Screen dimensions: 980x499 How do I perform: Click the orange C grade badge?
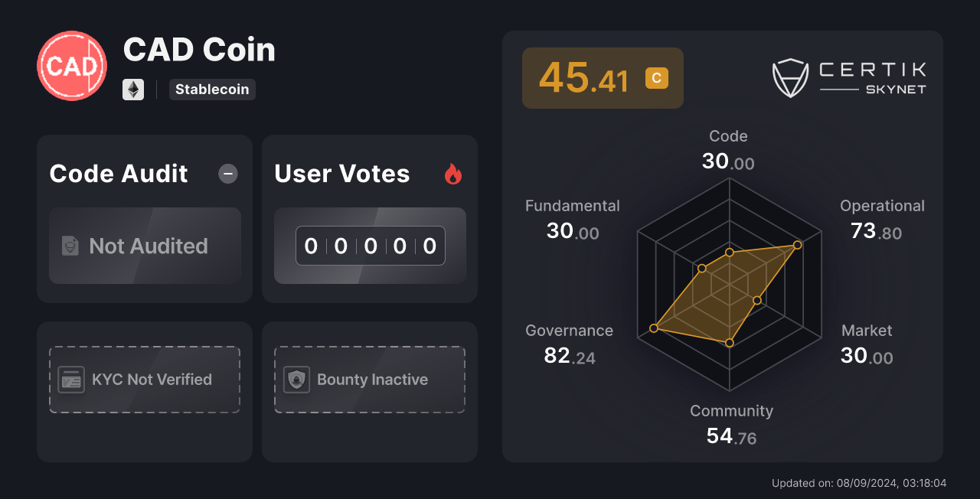click(x=655, y=77)
